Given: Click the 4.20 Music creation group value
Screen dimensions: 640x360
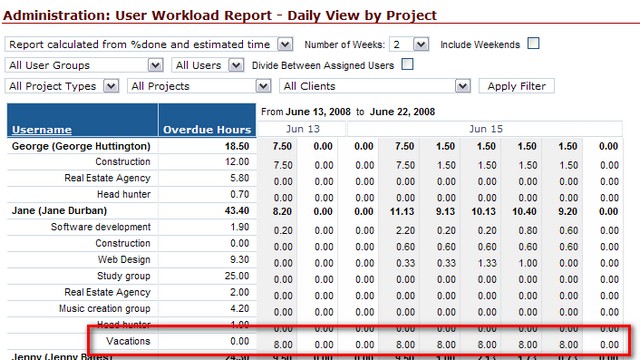Looking at the screenshot, I should (240, 309).
